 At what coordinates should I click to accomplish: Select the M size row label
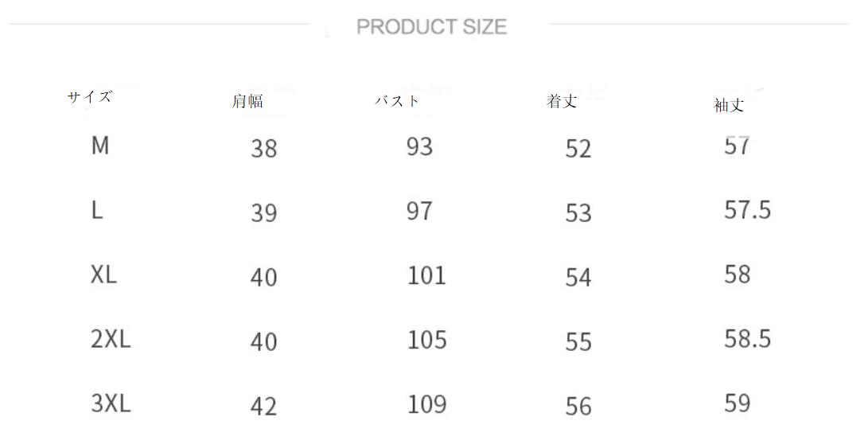[x=100, y=146]
